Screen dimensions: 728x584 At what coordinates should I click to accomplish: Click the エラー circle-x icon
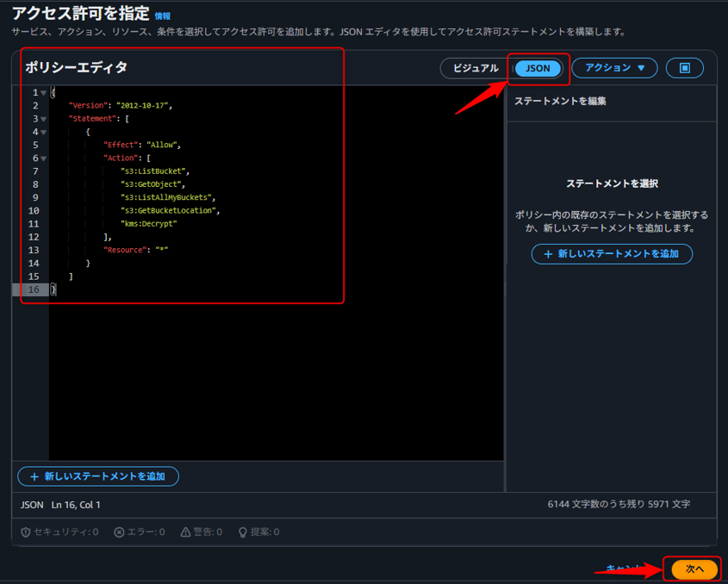[119, 532]
